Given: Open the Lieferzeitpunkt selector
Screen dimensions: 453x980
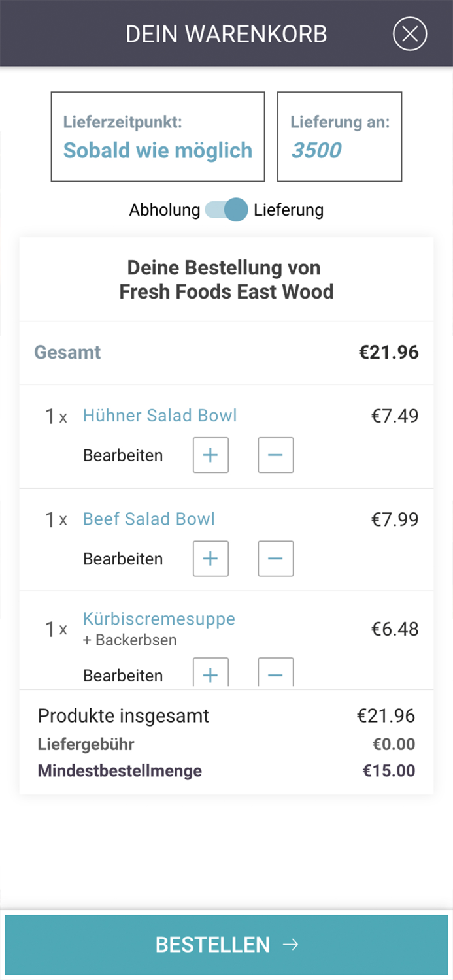Looking at the screenshot, I should coord(157,136).
